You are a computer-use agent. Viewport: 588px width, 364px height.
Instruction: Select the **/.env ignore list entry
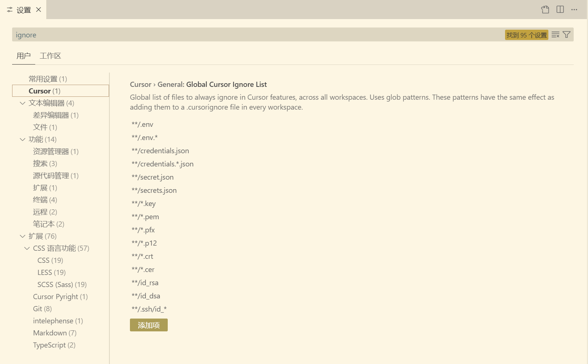click(x=142, y=124)
